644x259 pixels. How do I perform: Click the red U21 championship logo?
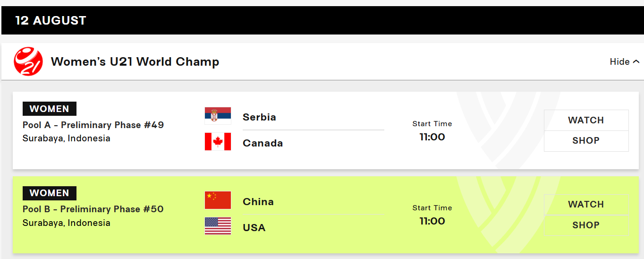[28, 61]
